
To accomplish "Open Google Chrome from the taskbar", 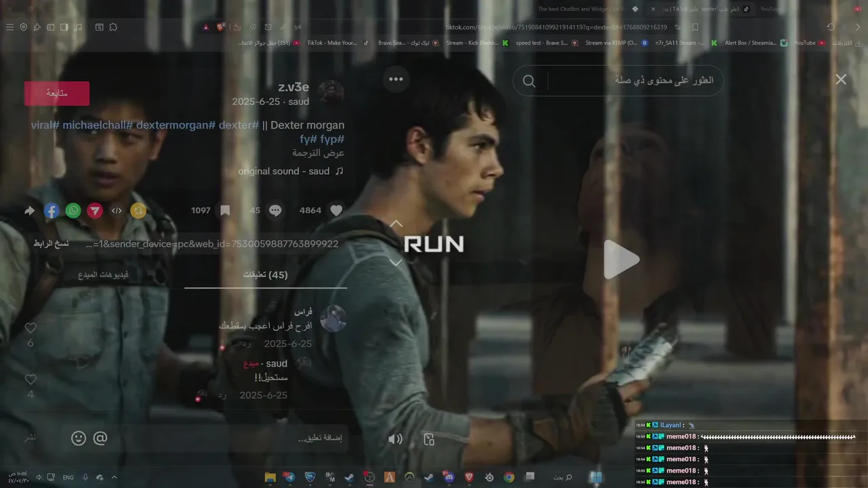I will (509, 477).
